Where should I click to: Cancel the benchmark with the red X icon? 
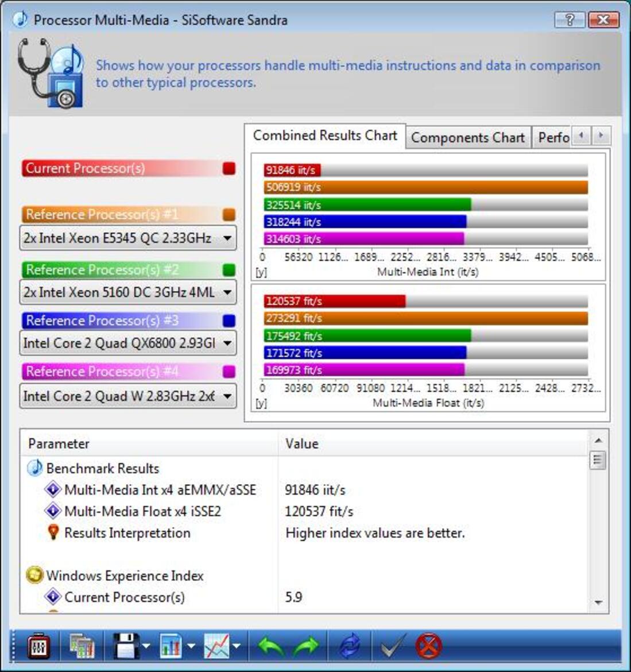click(x=428, y=645)
